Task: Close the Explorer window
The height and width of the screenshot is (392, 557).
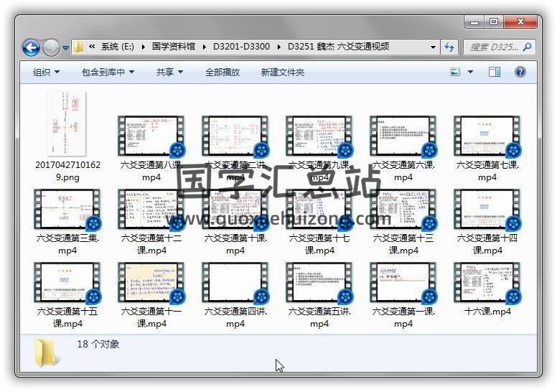Action: pos(520,22)
